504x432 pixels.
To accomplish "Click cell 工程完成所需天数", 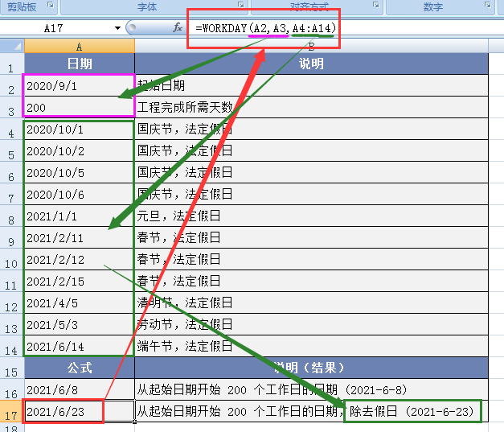I will (311, 107).
